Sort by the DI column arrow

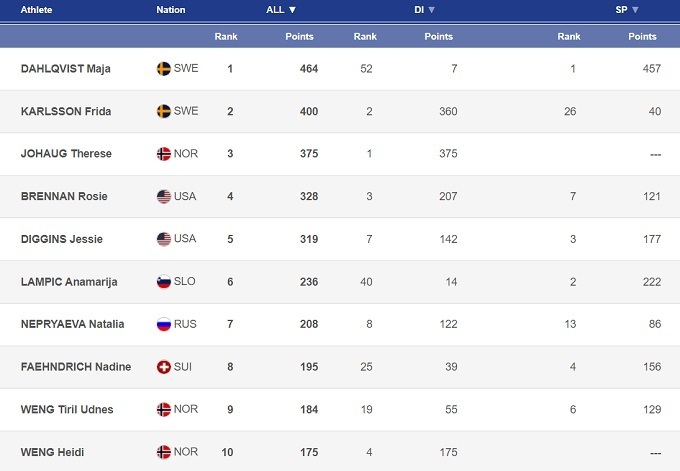pyautogui.click(x=433, y=10)
